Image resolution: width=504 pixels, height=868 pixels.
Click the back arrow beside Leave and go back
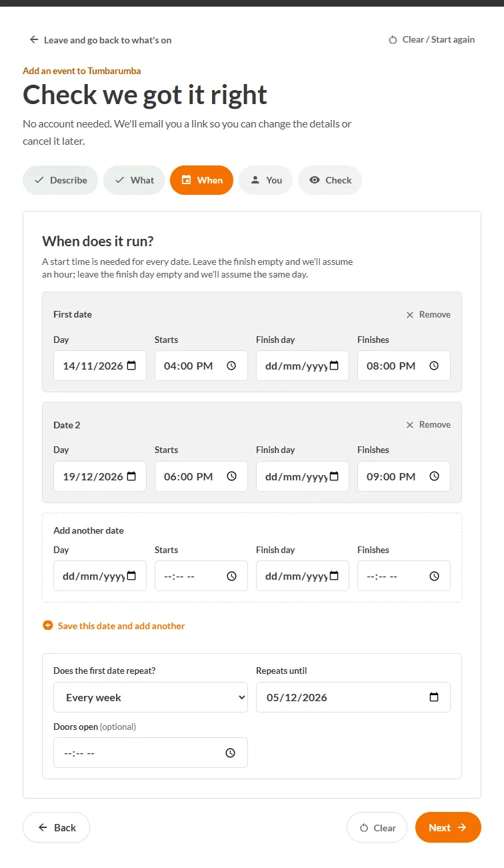(34, 39)
